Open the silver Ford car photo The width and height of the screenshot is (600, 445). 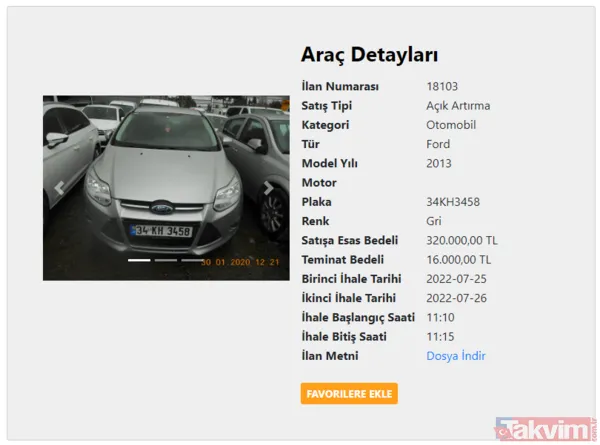[x=166, y=188]
